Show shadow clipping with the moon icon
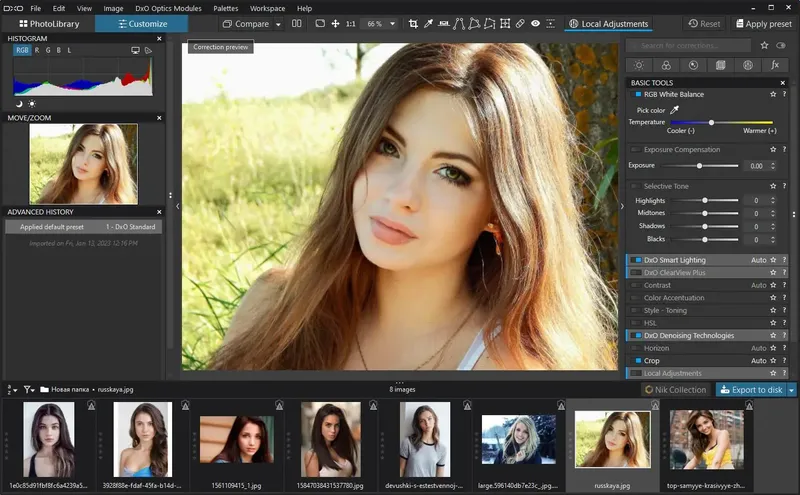 19,103
